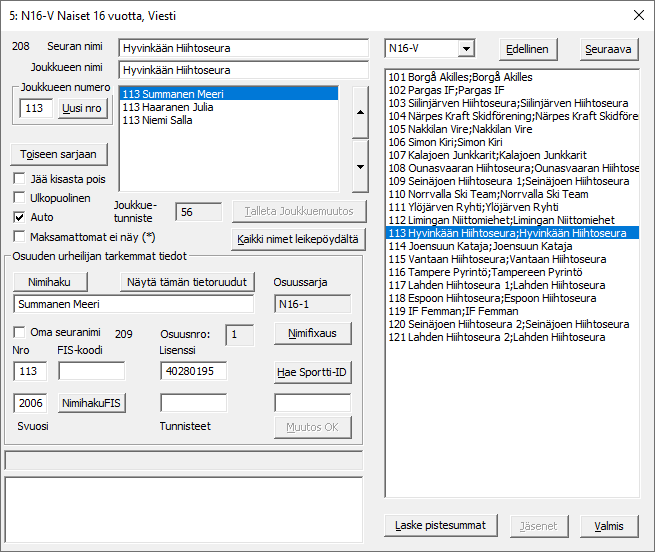Click the 'Uusi nro' button

82,108
